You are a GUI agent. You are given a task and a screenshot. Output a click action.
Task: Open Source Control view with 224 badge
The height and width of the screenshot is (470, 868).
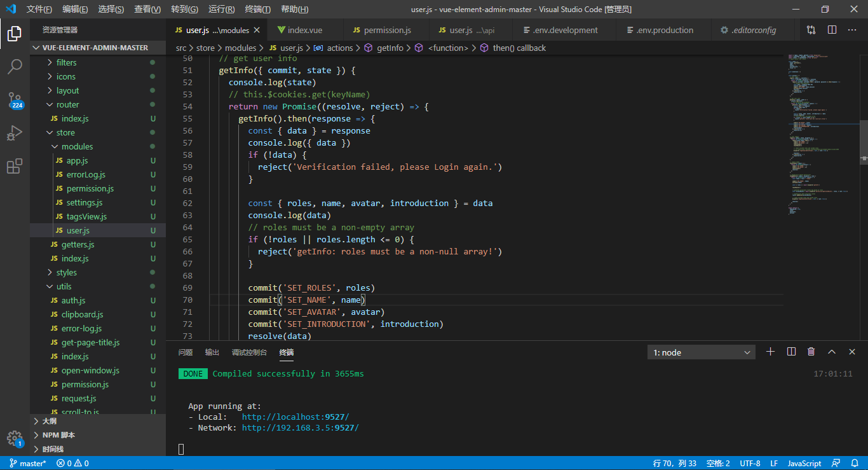coord(15,100)
